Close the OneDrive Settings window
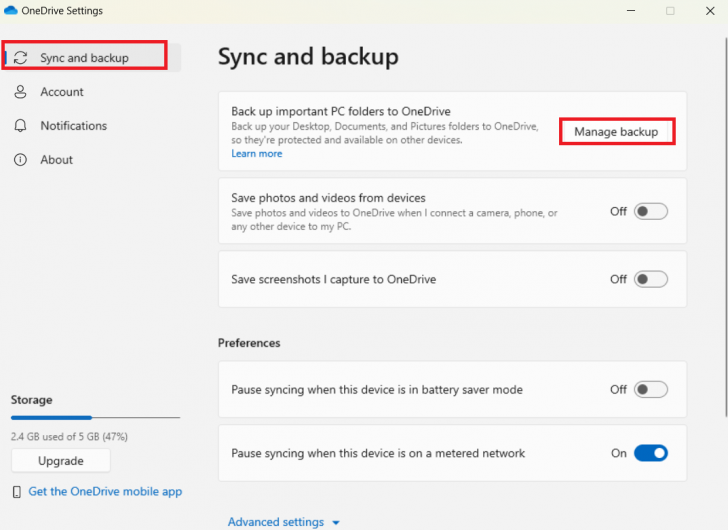The image size is (728, 530). click(710, 11)
